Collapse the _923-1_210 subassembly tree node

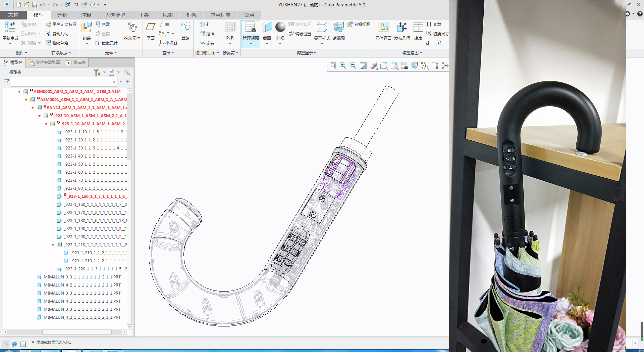click(53, 245)
